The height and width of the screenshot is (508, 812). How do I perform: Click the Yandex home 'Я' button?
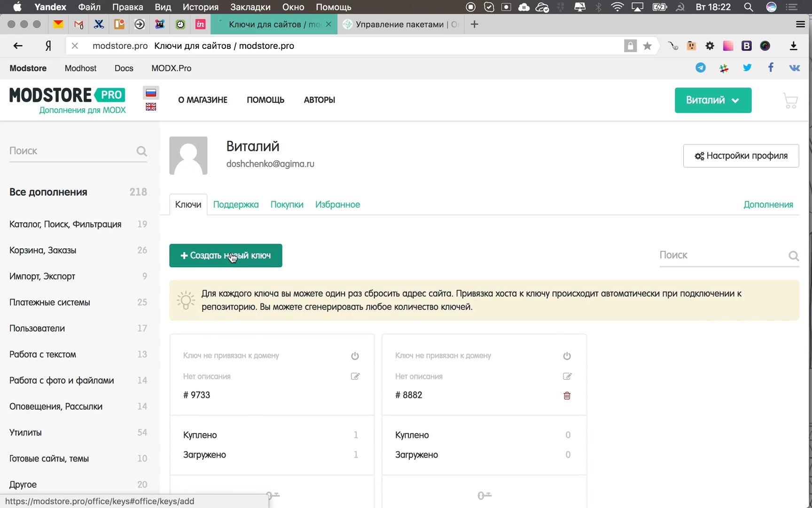click(x=48, y=46)
